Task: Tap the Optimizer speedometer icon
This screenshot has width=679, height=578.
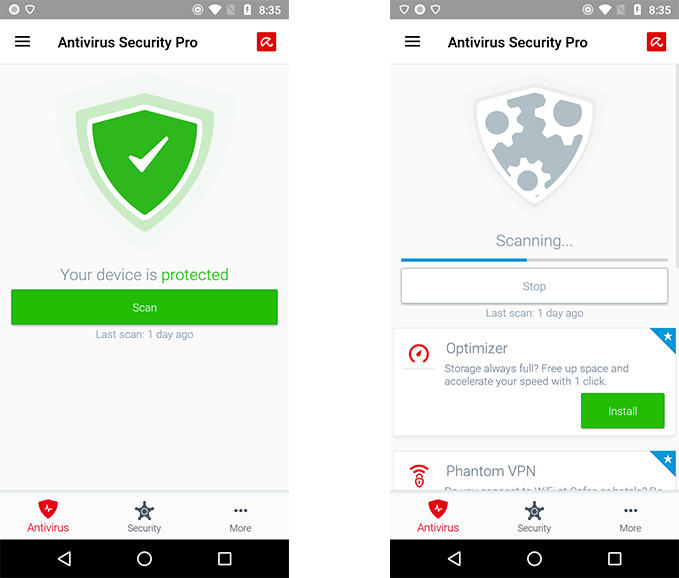Action: click(x=419, y=354)
